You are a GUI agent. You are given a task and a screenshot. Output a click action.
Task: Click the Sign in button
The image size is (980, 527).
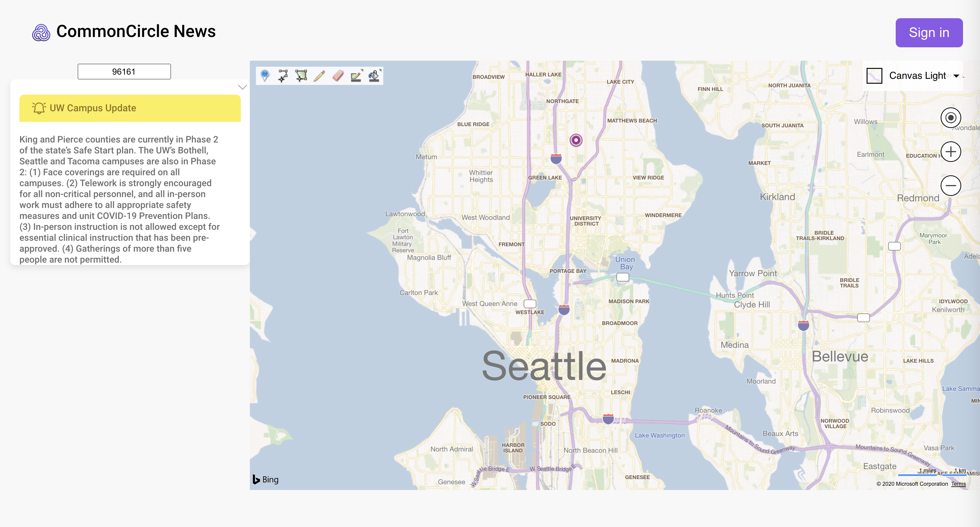[930, 31]
